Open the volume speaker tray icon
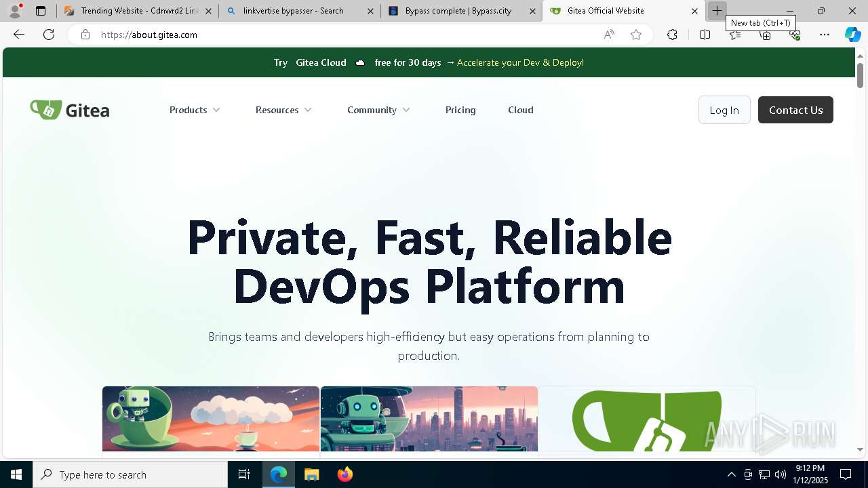The height and width of the screenshot is (488, 868). [781, 474]
